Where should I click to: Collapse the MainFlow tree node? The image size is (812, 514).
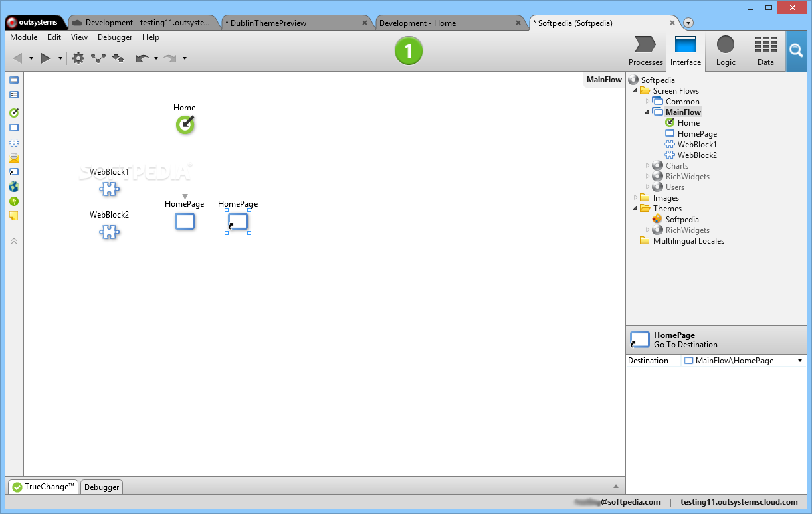click(647, 112)
